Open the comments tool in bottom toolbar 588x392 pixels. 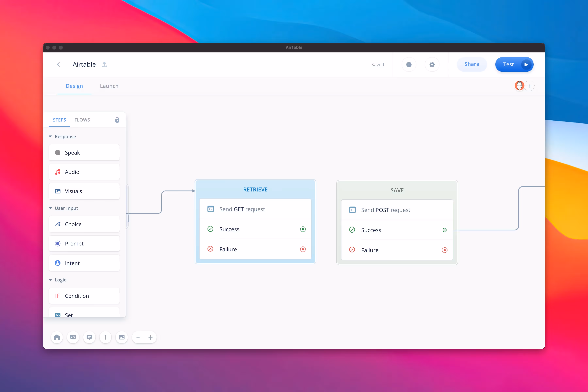(x=89, y=337)
